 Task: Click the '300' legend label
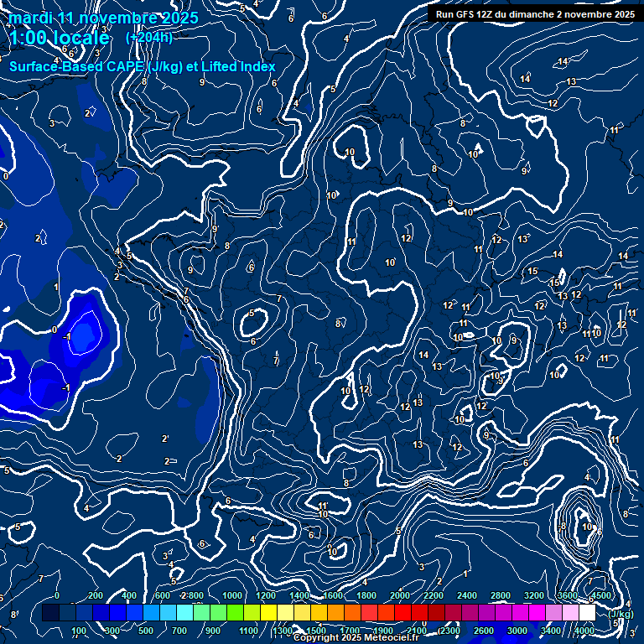point(112,631)
